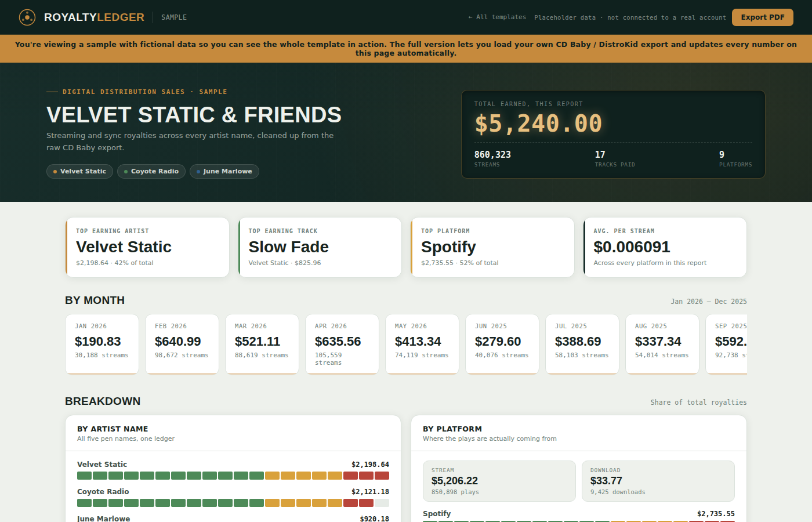The width and height of the screenshot is (812, 522).
Task: Click the Velvet Static royalty share bar
Action: click(233, 476)
